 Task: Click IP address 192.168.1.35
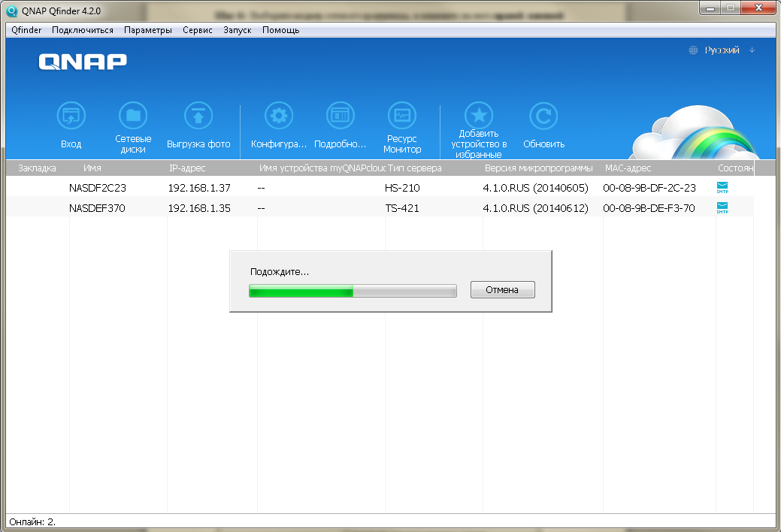tap(199, 208)
